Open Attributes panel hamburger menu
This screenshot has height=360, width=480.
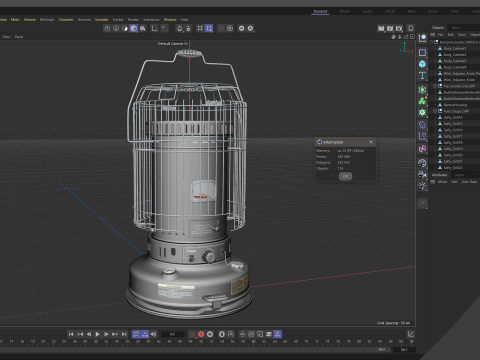433,182
